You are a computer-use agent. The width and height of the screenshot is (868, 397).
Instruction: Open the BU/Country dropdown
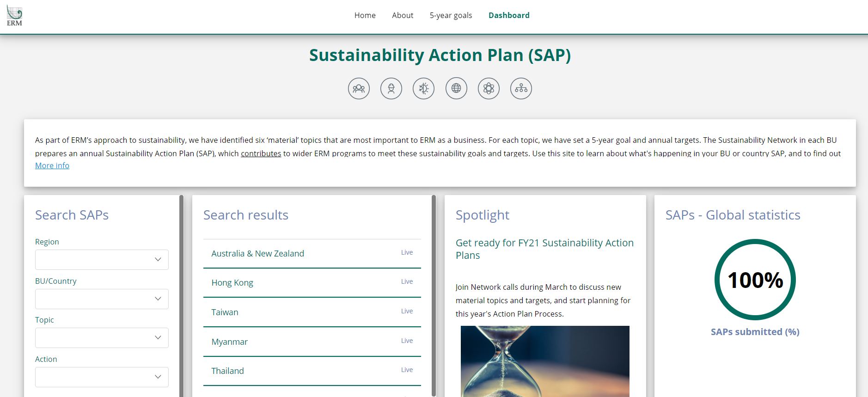coord(102,299)
